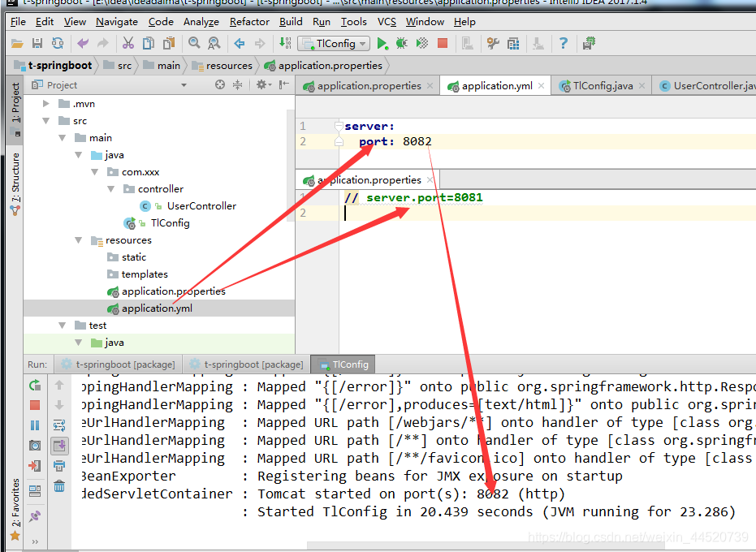Collapse the src folder
The image size is (756, 552).
click(46, 120)
